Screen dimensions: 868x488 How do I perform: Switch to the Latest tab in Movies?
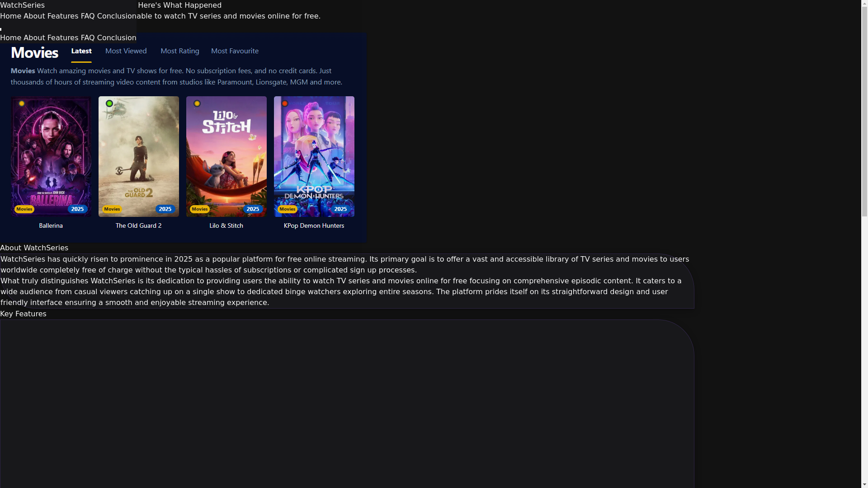[81, 51]
